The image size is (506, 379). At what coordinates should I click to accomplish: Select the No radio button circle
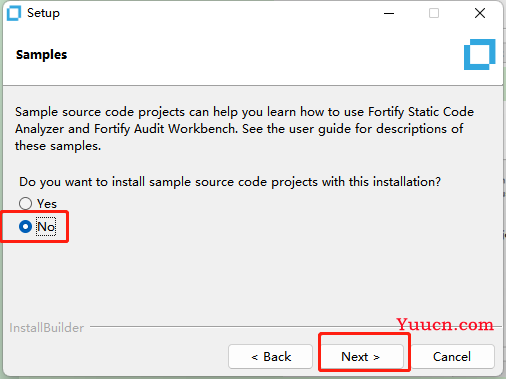[x=25, y=227]
